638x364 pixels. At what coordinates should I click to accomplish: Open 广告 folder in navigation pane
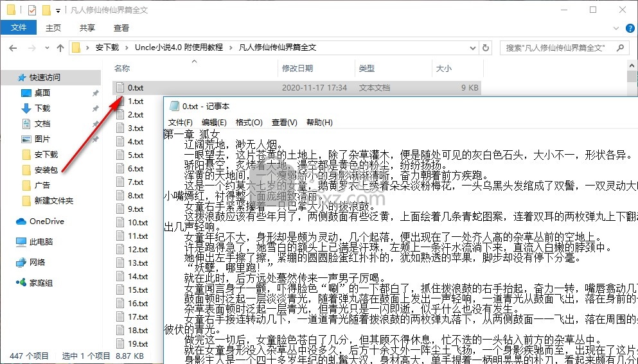tap(42, 186)
